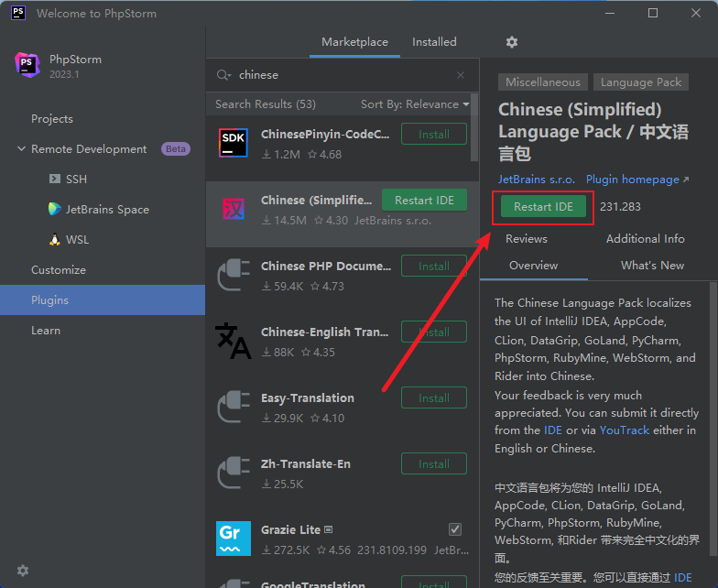The height and width of the screenshot is (588, 718).
Task: Click the Grazie Lite bundled plugin icon
Action: (328, 529)
